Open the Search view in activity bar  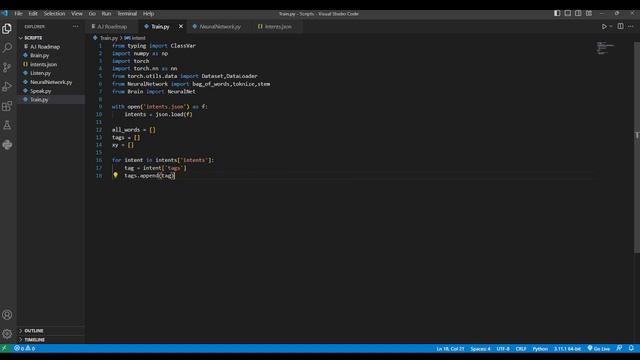click(7, 48)
